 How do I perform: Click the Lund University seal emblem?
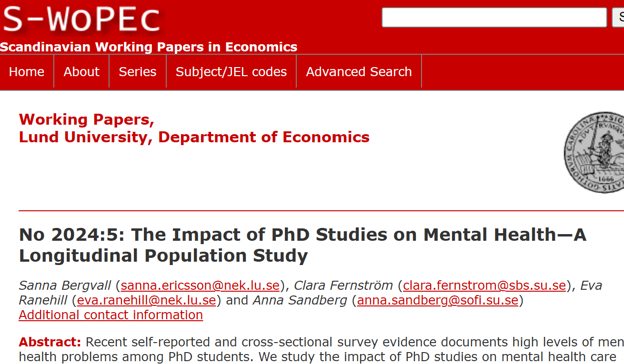pos(596,151)
